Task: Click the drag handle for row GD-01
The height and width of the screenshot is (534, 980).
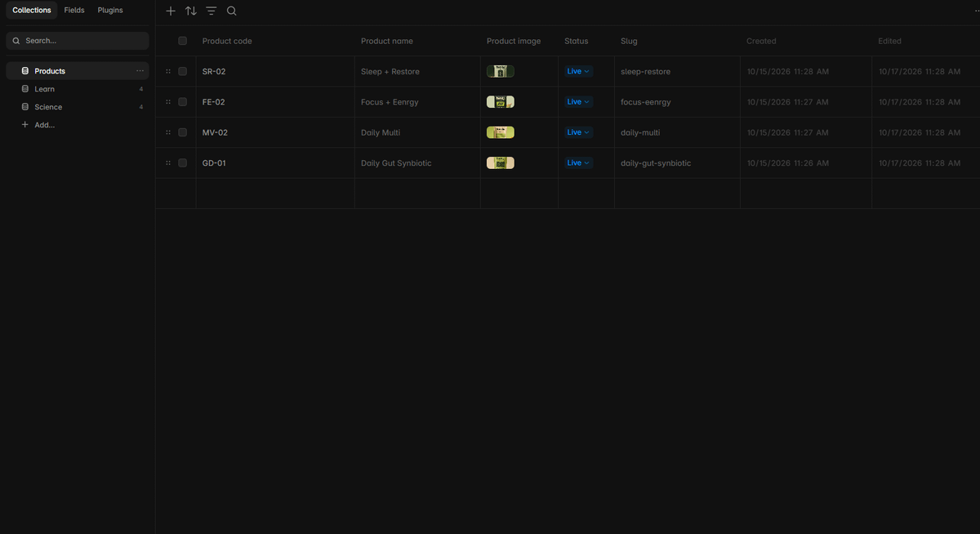Action: coord(168,163)
